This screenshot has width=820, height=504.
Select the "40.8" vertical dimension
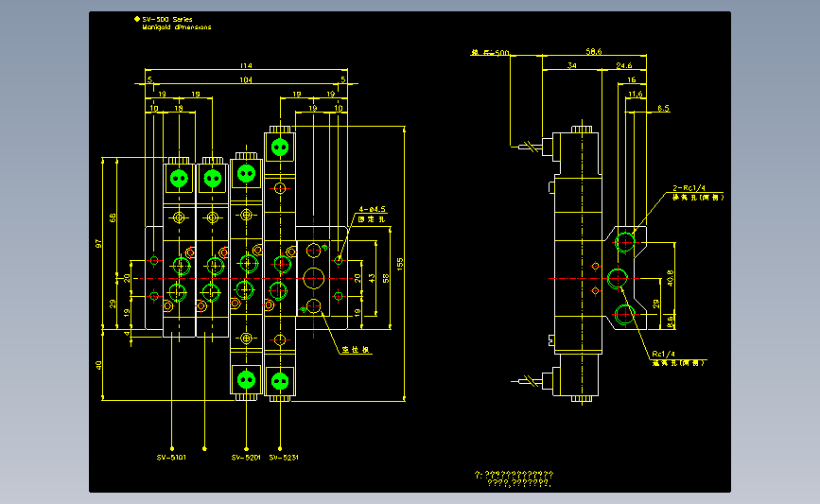[671, 278]
